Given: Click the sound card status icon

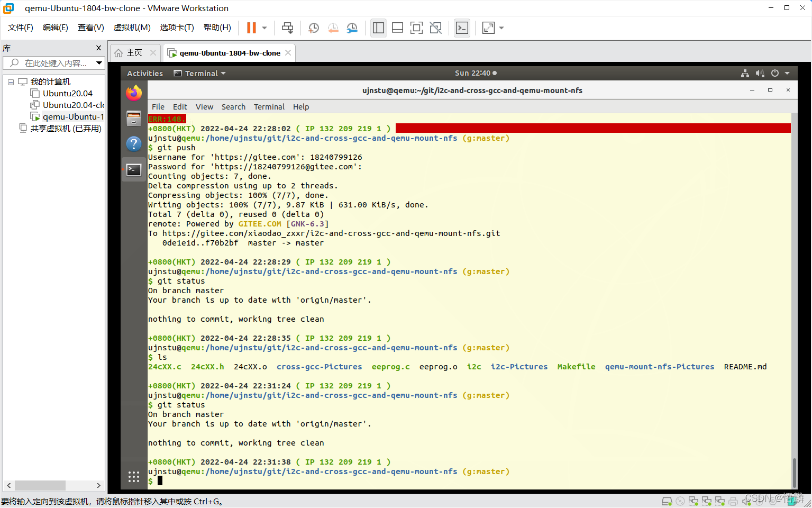Looking at the screenshot, I should 746,501.
